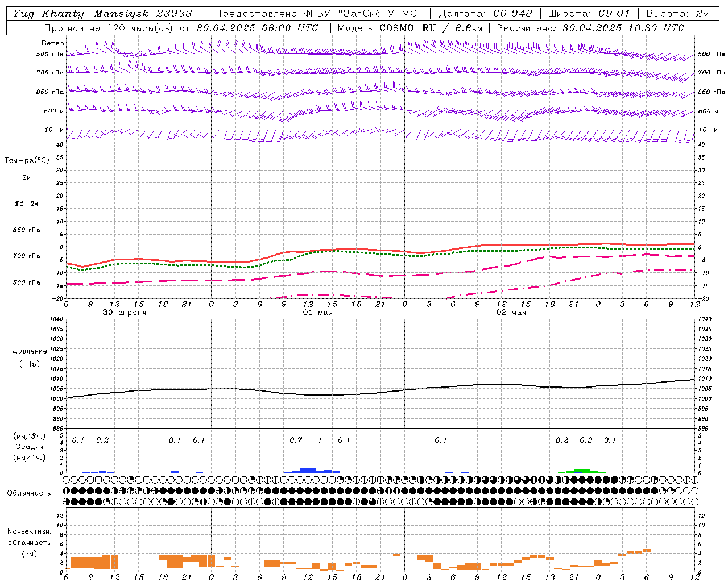Screen dimensions: 728x582
Task: Click the Ветер wind section label
Action: pyautogui.click(x=52, y=43)
